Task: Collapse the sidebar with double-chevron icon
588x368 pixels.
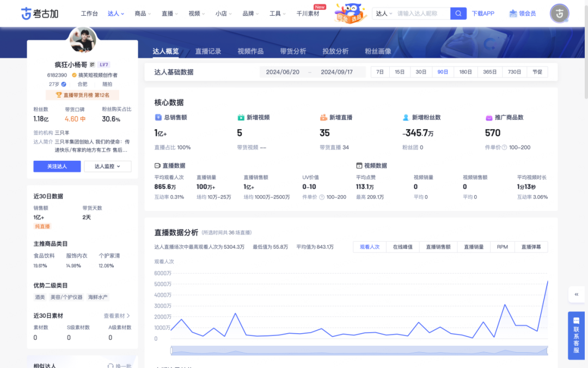Action: click(576, 294)
